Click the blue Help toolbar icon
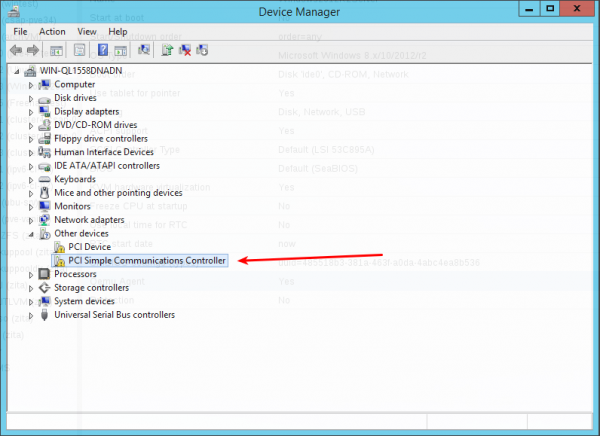The height and width of the screenshot is (436, 600). click(103, 49)
